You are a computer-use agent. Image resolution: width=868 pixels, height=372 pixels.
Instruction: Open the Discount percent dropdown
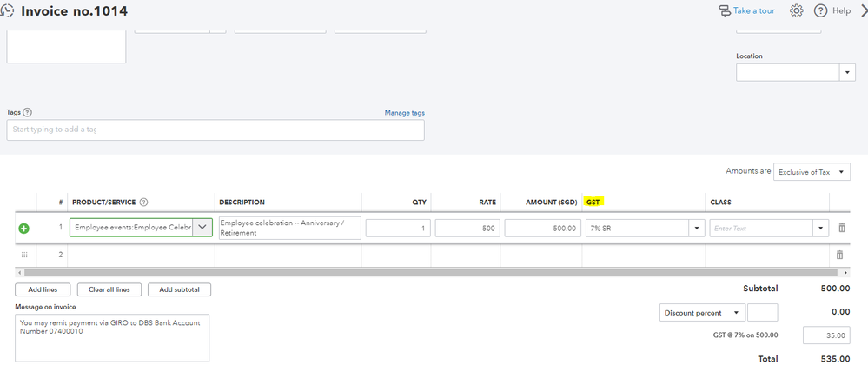pyautogui.click(x=702, y=313)
